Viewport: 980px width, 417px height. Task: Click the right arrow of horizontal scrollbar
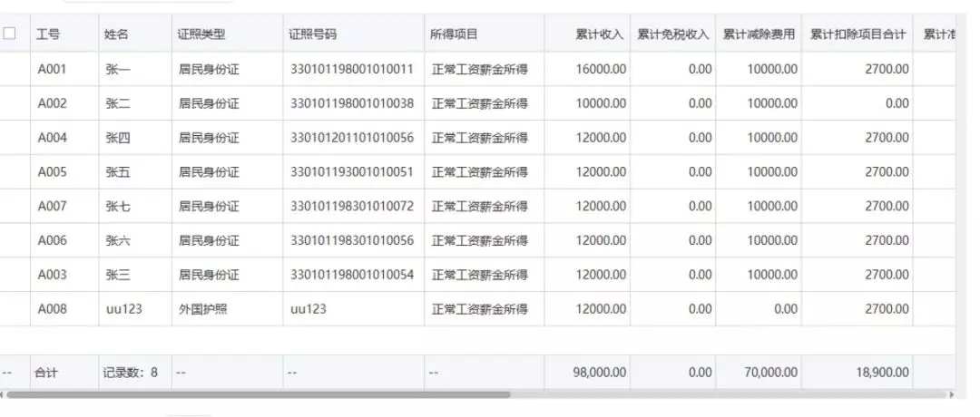(951, 395)
